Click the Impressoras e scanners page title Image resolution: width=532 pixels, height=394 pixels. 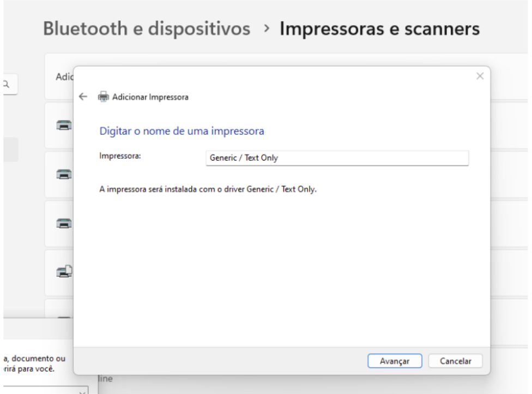click(x=379, y=29)
